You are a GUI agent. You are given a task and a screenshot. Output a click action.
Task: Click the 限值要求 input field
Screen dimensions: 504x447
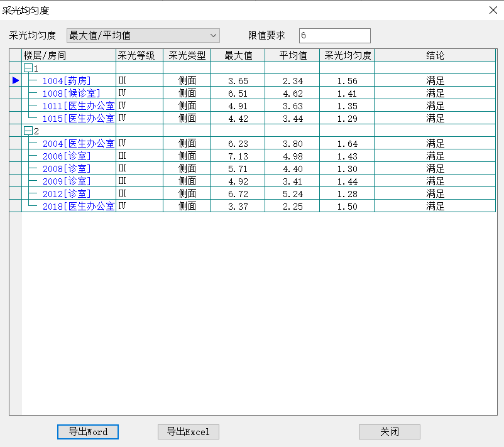click(x=334, y=36)
